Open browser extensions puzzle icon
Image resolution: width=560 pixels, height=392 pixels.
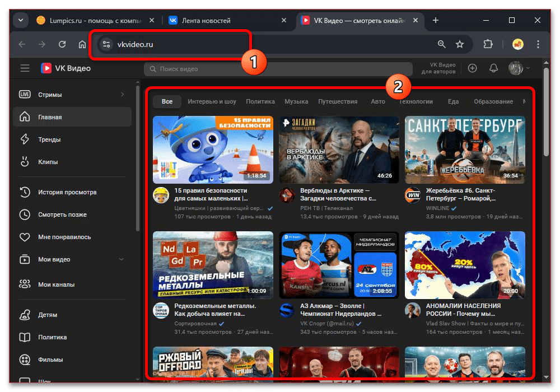(x=488, y=44)
